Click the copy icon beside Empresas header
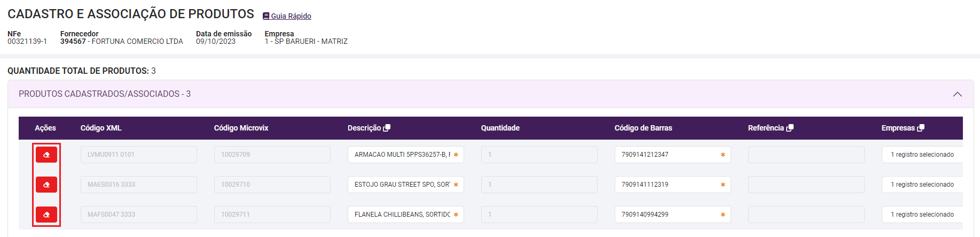This screenshot has height=237, width=980. pyautogui.click(x=921, y=128)
